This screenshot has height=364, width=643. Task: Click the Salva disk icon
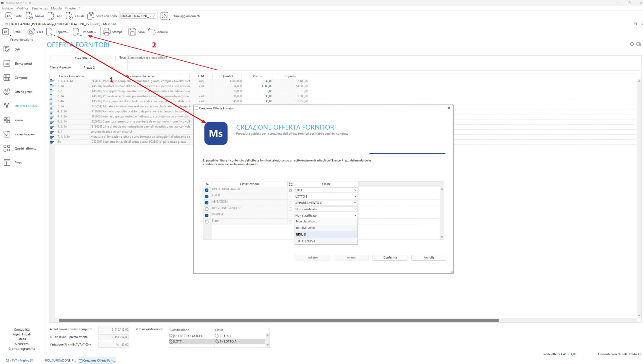pos(132,32)
